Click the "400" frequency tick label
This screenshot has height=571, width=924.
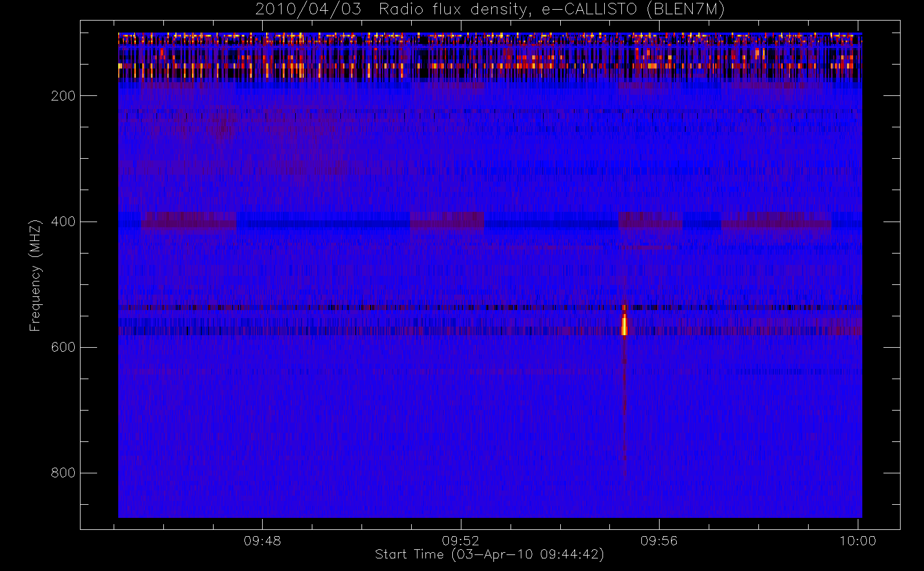click(x=63, y=222)
